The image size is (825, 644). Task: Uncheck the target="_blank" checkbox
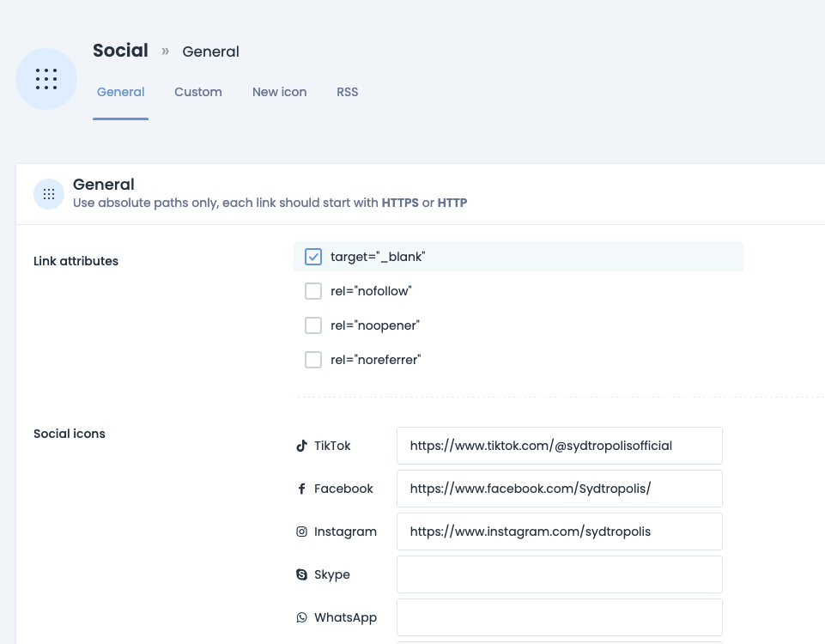pyautogui.click(x=313, y=257)
